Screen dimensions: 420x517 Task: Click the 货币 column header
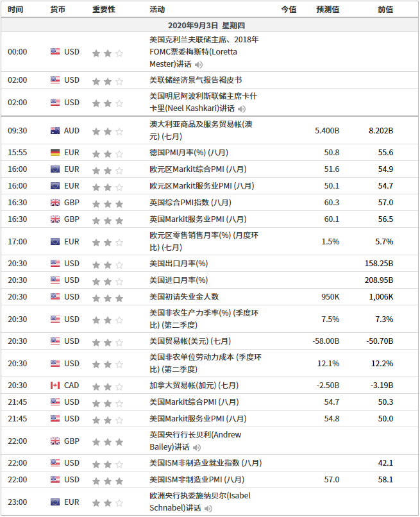pyautogui.click(x=58, y=9)
